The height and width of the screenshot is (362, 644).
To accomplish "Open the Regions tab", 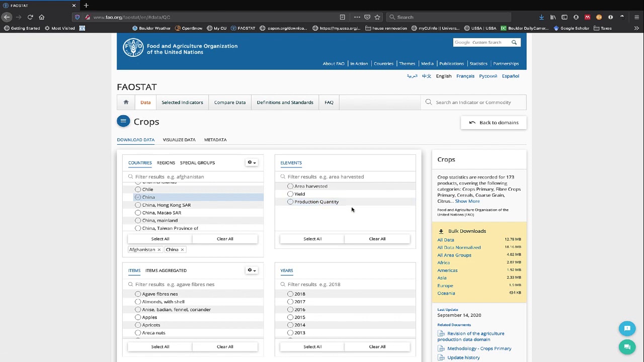I will (166, 163).
